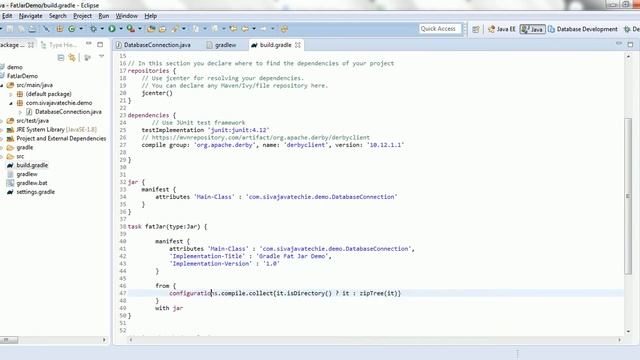Click the Package Explorer focus task icon
This screenshot has width=640, height=360.
[x=87, y=58]
